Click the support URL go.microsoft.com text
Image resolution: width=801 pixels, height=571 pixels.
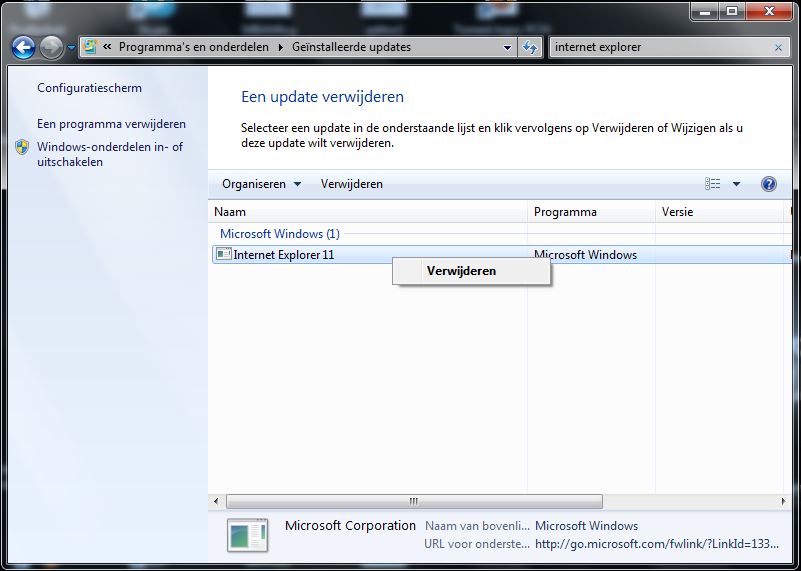657,544
